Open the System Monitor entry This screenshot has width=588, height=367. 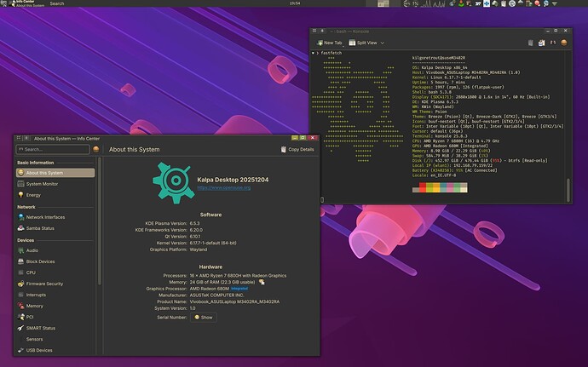[42, 183]
